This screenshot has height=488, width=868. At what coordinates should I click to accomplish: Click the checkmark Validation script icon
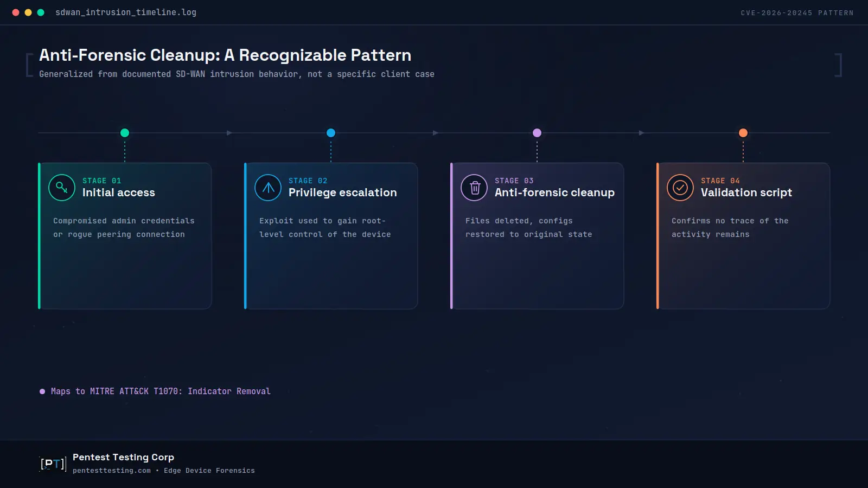tap(680, 188)
